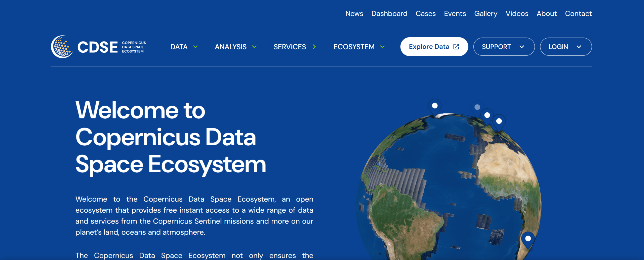Image resolution: width=644 pixels, height=260 pixels.
Task: Select the topmost map pin on globe
Action: click(x=435, y=106)
